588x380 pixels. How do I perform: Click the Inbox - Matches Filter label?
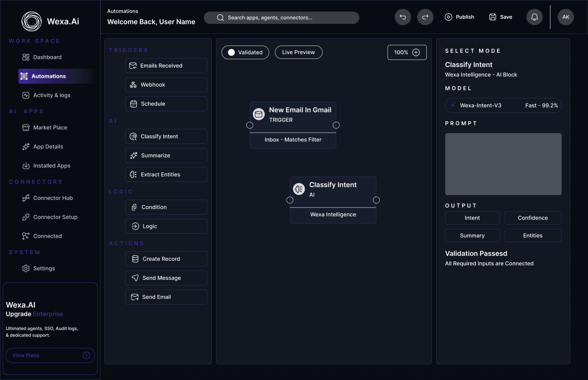[x=293, y=140]
